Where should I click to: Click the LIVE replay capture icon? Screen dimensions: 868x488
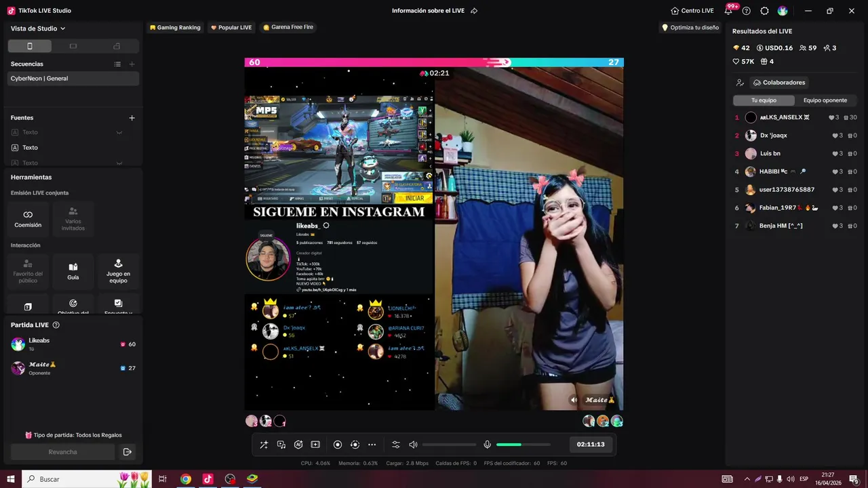[355, 445]
